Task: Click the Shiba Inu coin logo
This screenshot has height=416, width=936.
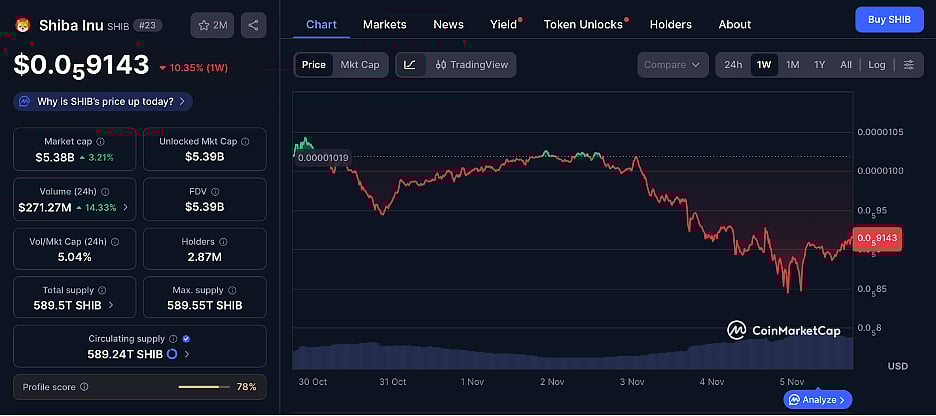Action: 23,25
